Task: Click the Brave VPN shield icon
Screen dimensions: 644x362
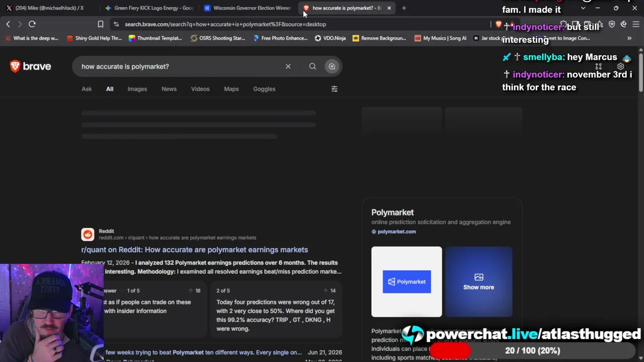Action: point(612,24)
